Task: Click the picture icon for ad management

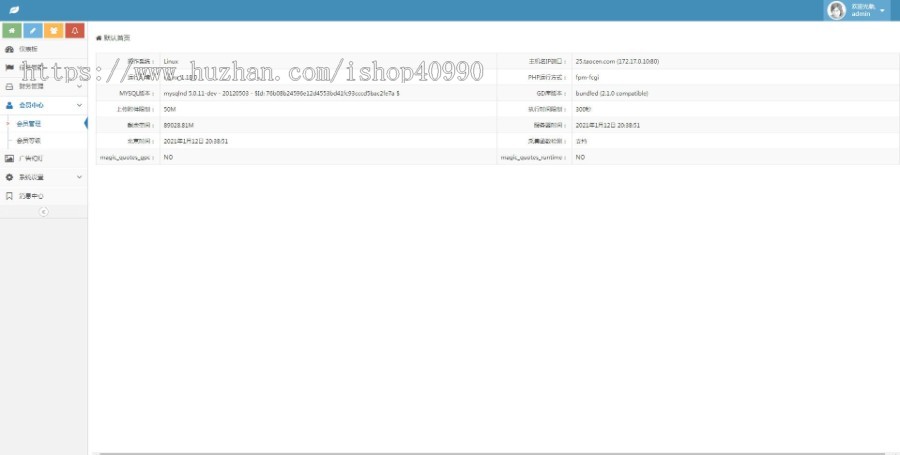Action: pos(10,159)
